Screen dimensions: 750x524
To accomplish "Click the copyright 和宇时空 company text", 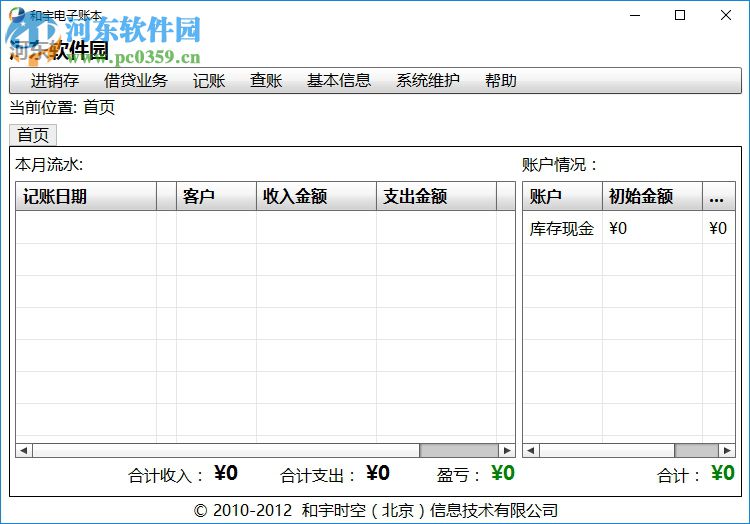I will 376,511.
